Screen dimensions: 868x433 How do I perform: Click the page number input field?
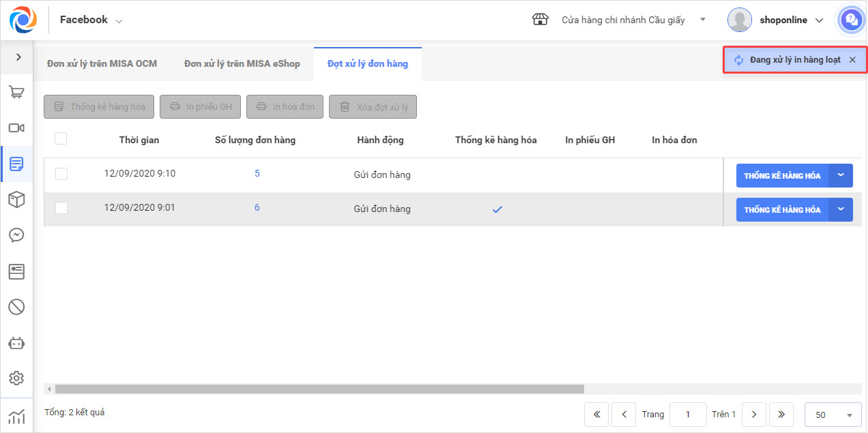coord(688,415)
